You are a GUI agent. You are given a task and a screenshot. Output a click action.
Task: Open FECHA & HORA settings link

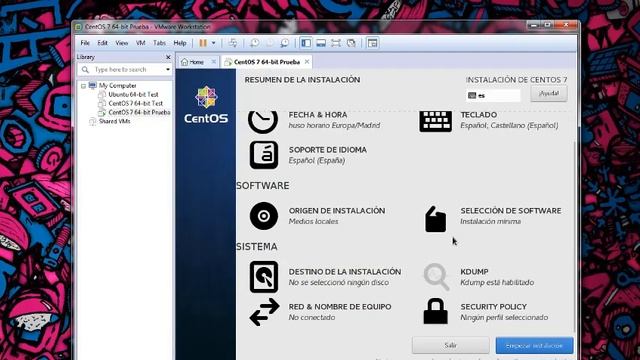(x=318, y=115)
